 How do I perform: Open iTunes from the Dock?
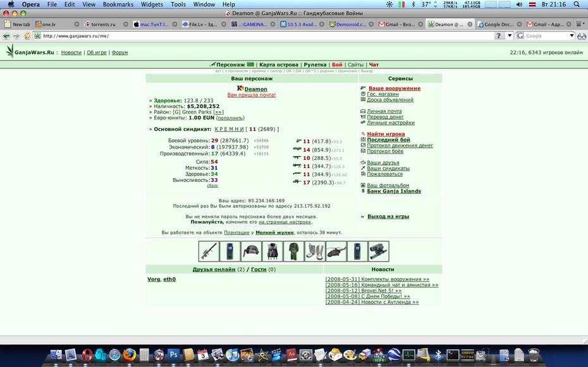[x=233, y=354]
